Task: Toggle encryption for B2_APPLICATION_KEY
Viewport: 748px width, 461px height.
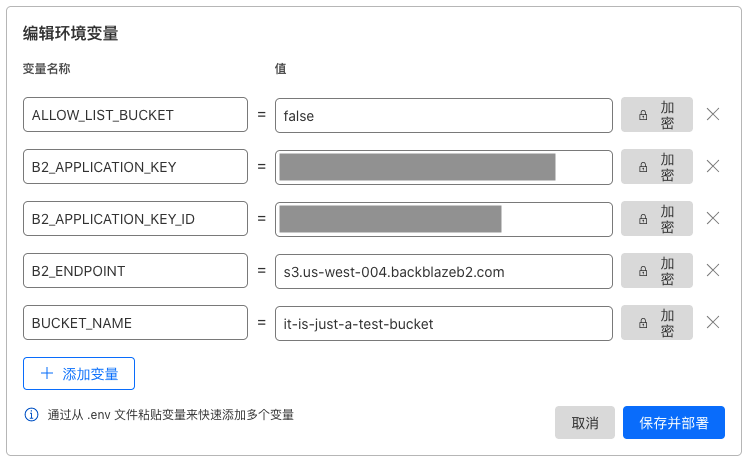Action: [657, 167]
